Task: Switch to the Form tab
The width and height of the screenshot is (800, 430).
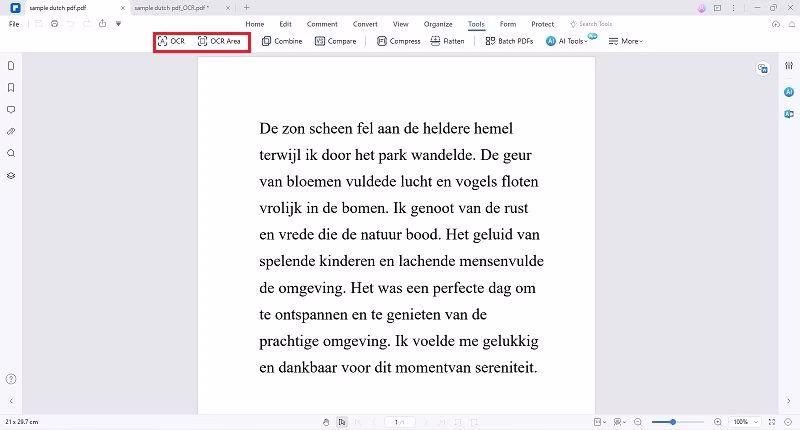Action: coord(508,24)
